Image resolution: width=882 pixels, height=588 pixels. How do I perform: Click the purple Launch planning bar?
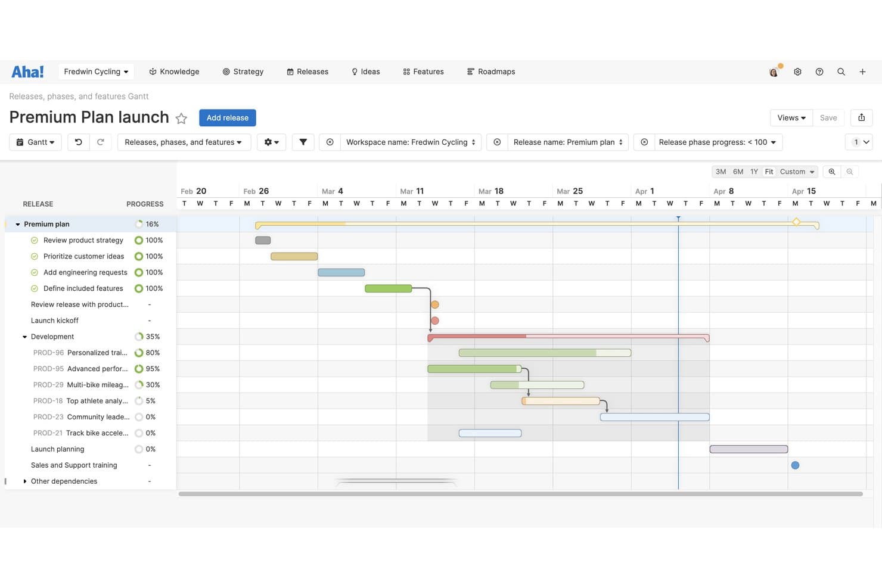point(749,449)
